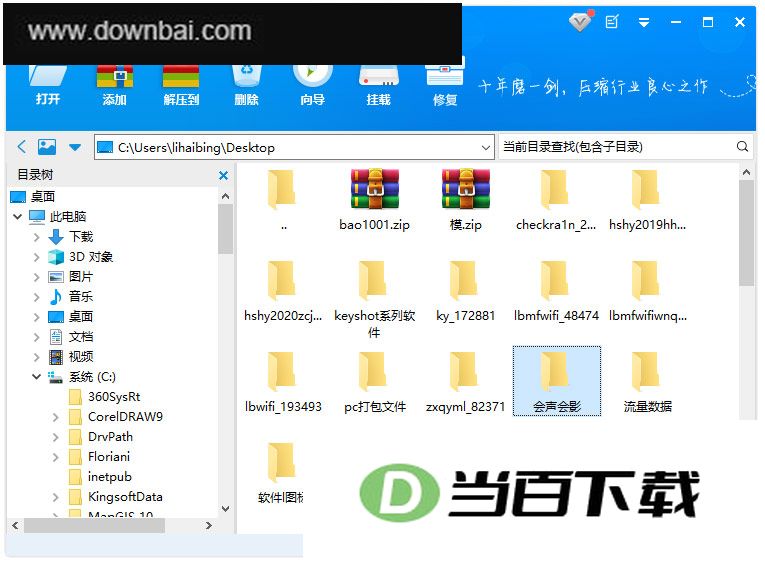Select the checkra1n_2... folder
Screen dimensions: 765x564
[x=556, y=200]
